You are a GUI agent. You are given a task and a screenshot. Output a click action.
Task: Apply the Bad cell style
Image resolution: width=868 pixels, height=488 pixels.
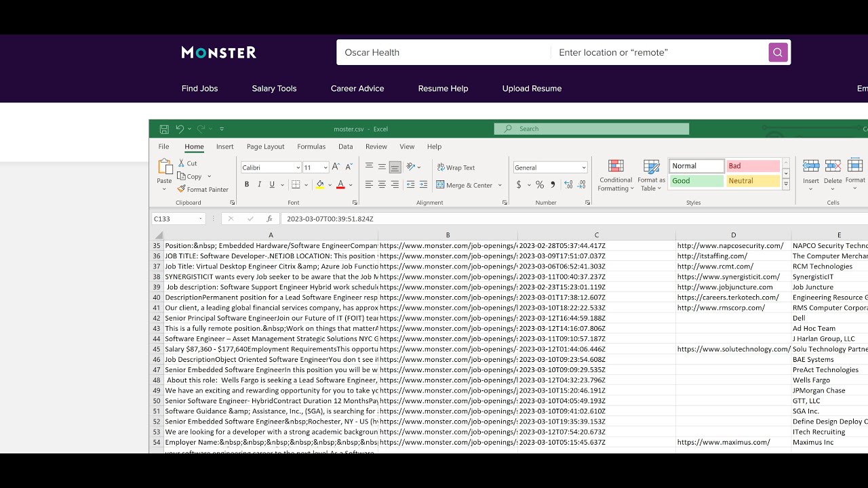coord(753,166)
